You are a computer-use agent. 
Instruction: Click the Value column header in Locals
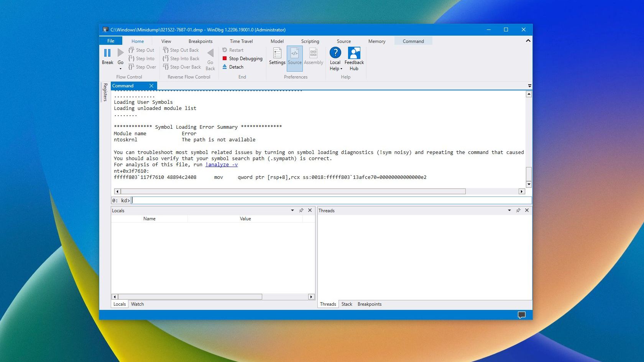click(245, 219)
